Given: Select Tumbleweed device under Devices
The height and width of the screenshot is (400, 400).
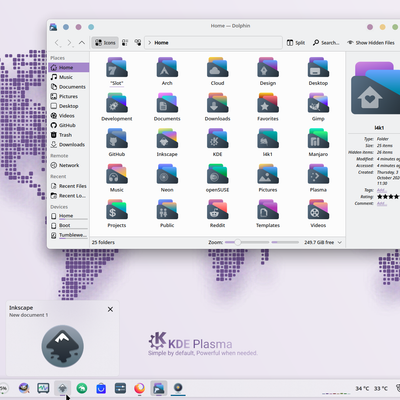Looking at the screenshot, I should pos(69,235).
